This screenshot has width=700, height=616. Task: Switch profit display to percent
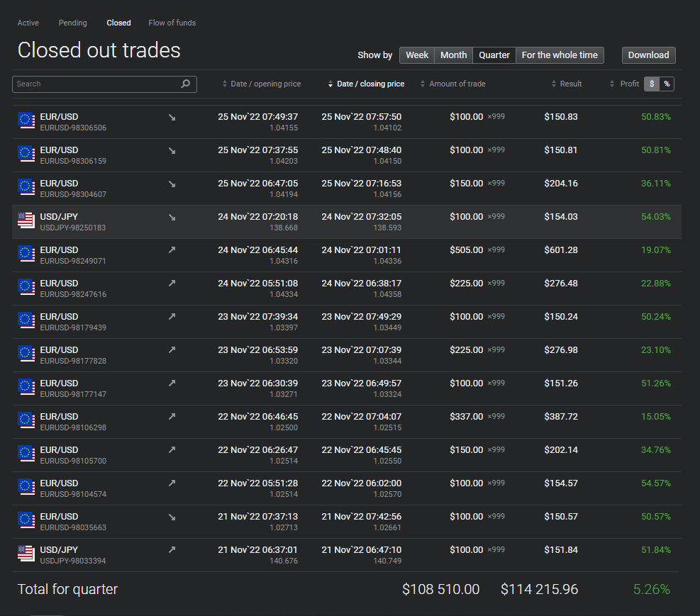click(x=667, y=84)
